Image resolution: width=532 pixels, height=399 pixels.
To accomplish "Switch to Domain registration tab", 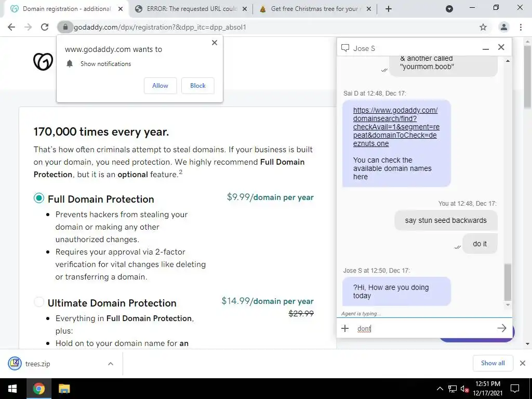I will coord(66,9).
